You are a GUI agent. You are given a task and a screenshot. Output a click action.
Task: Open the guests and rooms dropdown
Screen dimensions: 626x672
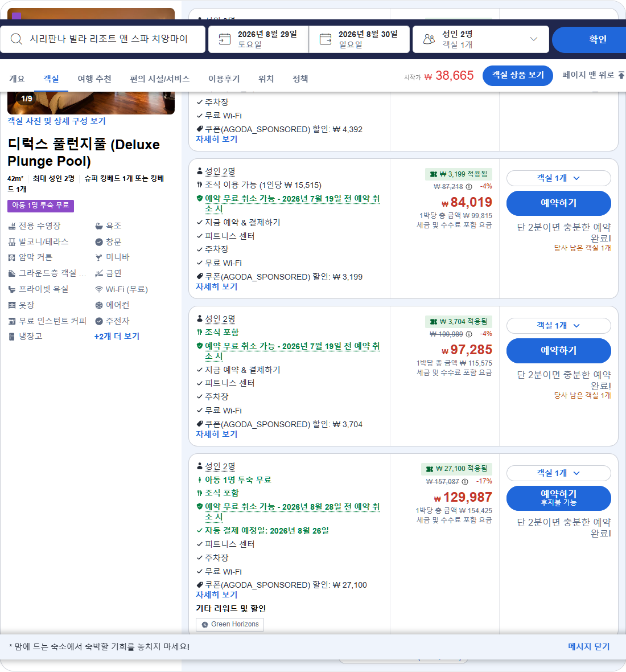coord(480,39)
